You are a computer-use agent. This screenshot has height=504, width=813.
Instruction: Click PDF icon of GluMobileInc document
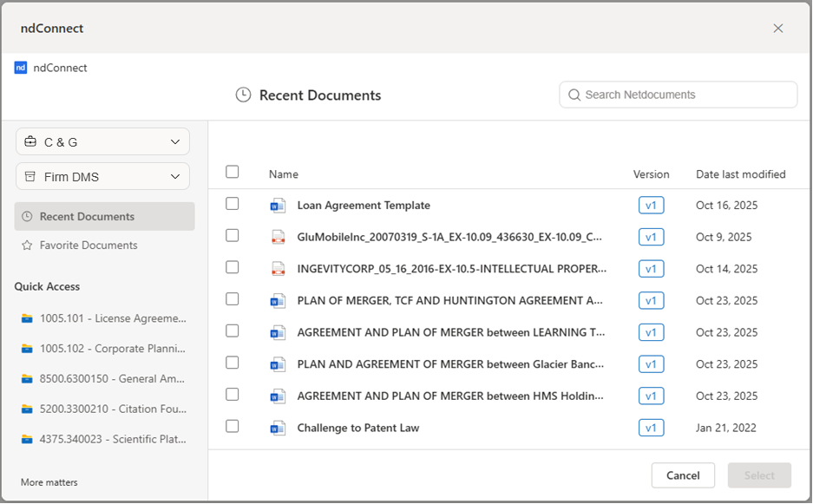point(279,238)
